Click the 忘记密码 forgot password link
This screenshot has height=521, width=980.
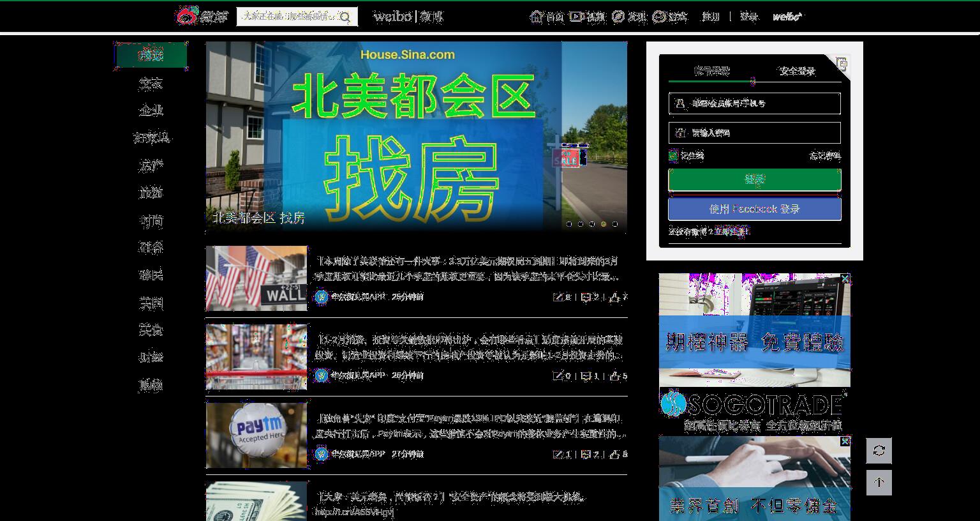click(825, 155)
